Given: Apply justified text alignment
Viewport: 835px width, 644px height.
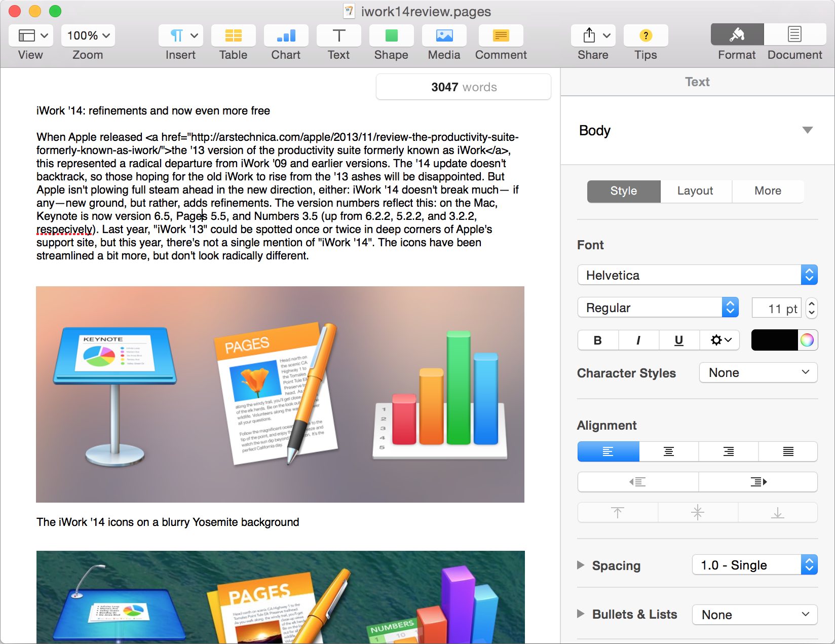Looking at the screenshot, I should pyautogui.click(x=787, y=451).
